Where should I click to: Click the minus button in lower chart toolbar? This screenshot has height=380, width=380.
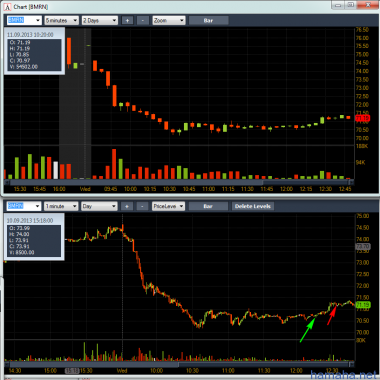pyautogui.click(x=142, y=206)
